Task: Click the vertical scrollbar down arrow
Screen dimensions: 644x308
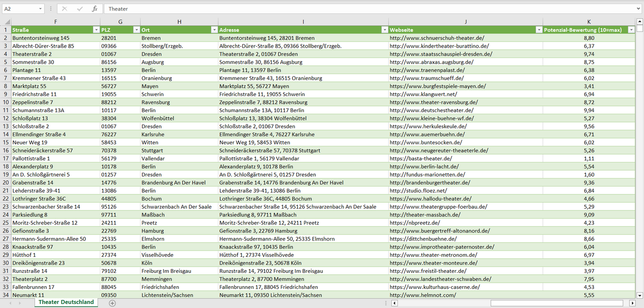Action: tap(640, 295)
